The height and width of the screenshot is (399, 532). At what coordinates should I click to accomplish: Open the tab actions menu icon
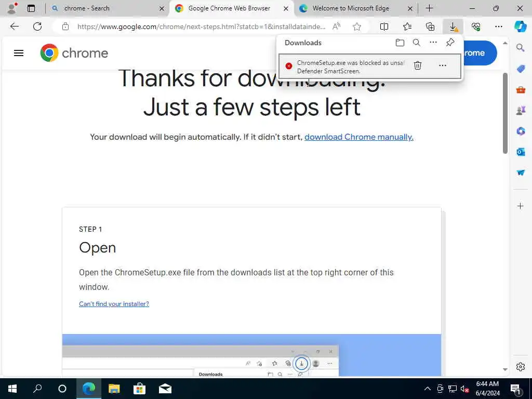pos(31,8)
